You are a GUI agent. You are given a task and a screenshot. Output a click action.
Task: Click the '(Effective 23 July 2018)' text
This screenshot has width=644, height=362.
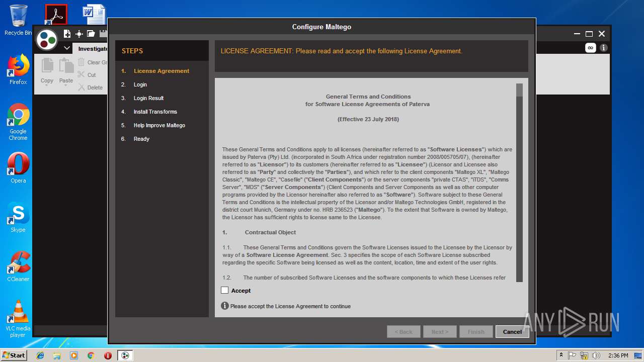tap(368, 119)
